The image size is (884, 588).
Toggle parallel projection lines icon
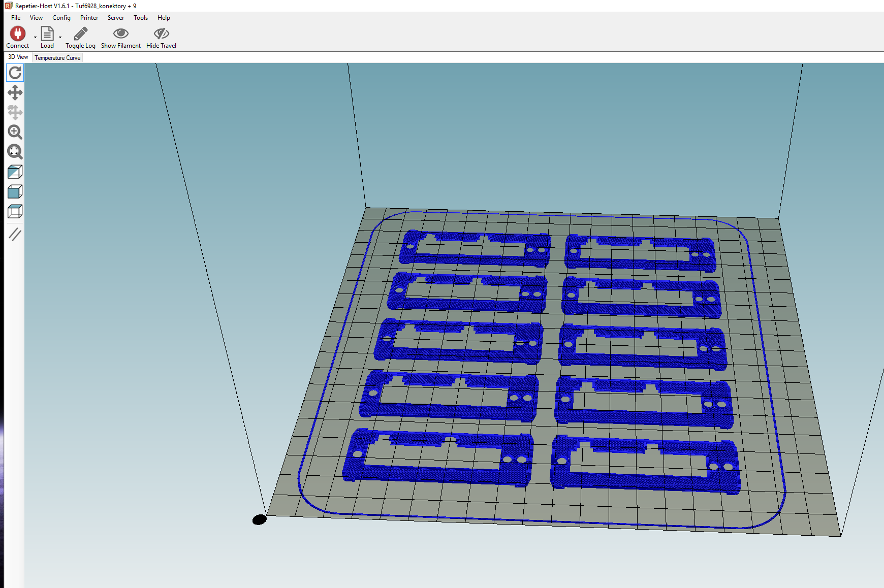click(15, 234)
